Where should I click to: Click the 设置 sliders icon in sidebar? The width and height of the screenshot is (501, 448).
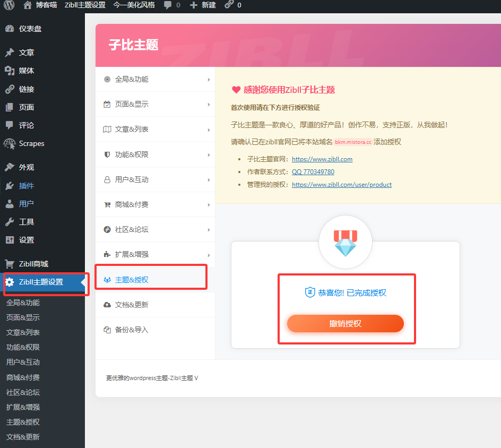coord(10,239)
